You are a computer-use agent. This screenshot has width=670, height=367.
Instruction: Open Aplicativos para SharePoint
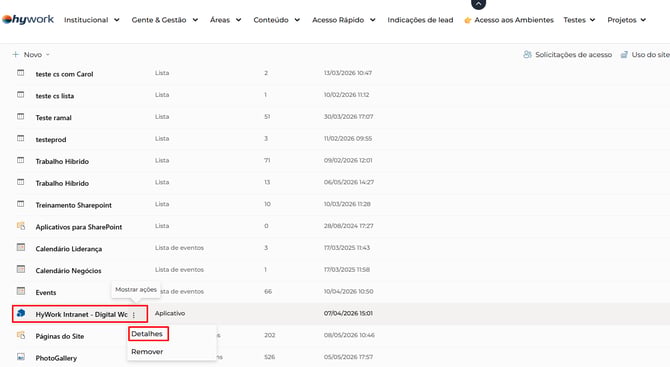[79, 227]
